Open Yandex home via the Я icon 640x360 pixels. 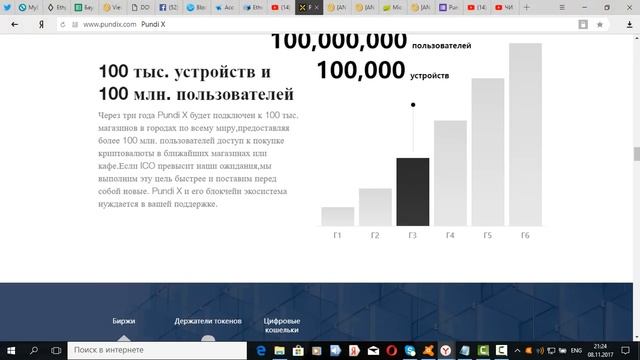coord(41,24)
